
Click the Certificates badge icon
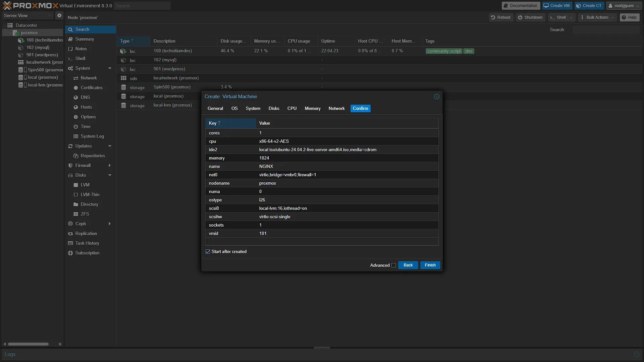(x=76, y=88)
